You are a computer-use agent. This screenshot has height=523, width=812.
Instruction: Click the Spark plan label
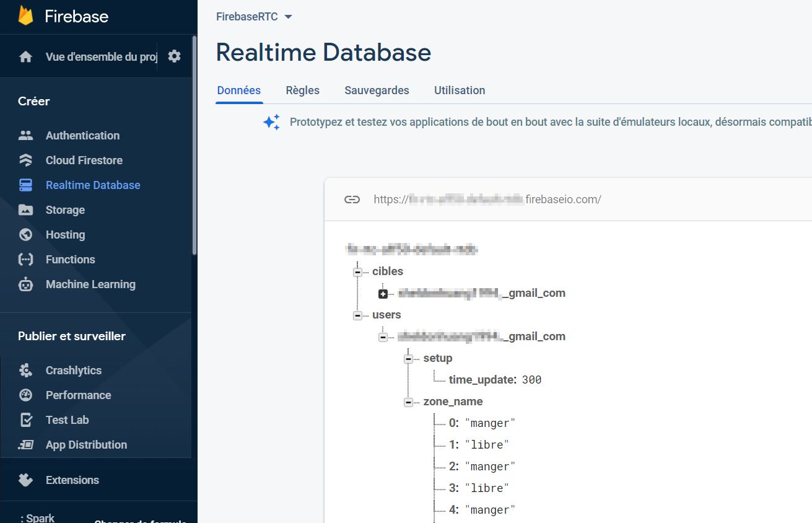(37, 517)
